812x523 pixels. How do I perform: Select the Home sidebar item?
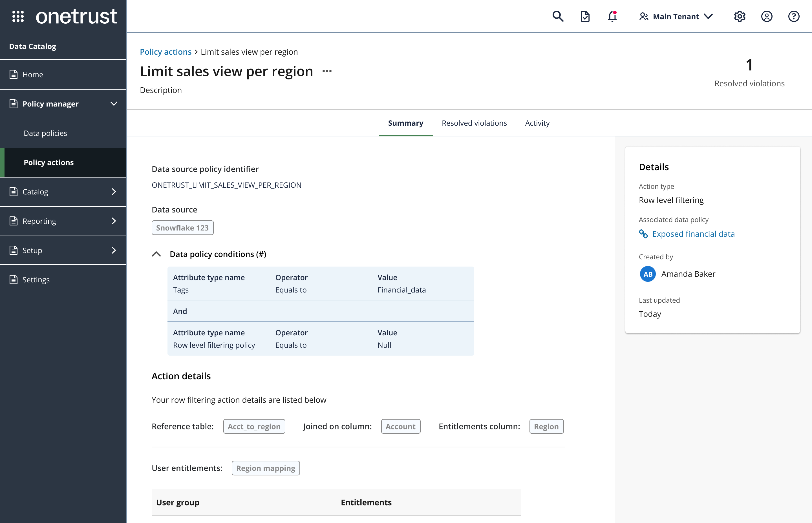[x=33, y=74]
